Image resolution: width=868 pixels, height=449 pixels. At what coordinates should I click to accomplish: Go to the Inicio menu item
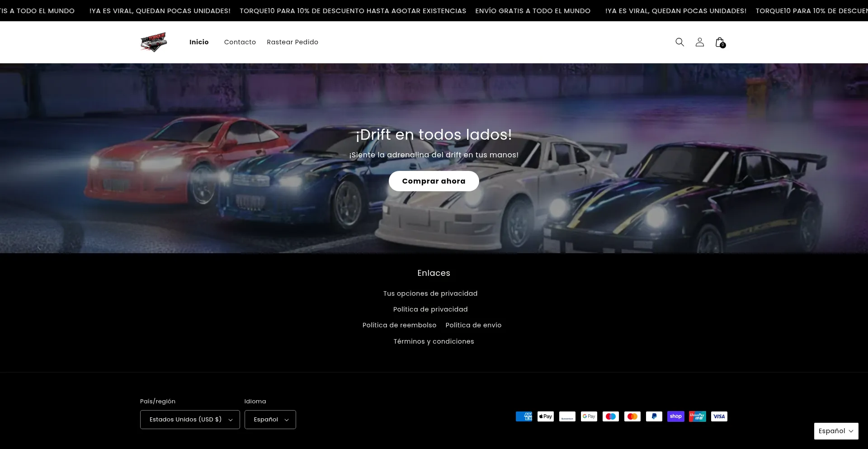pyautogui.click(x=199, y=42)
